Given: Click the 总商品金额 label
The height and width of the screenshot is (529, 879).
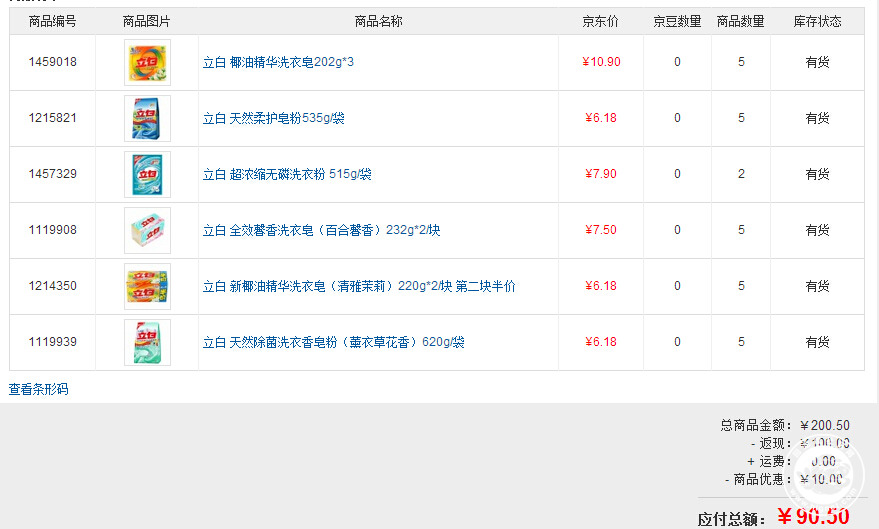Looking at the screenshot, I should [756, 425].
